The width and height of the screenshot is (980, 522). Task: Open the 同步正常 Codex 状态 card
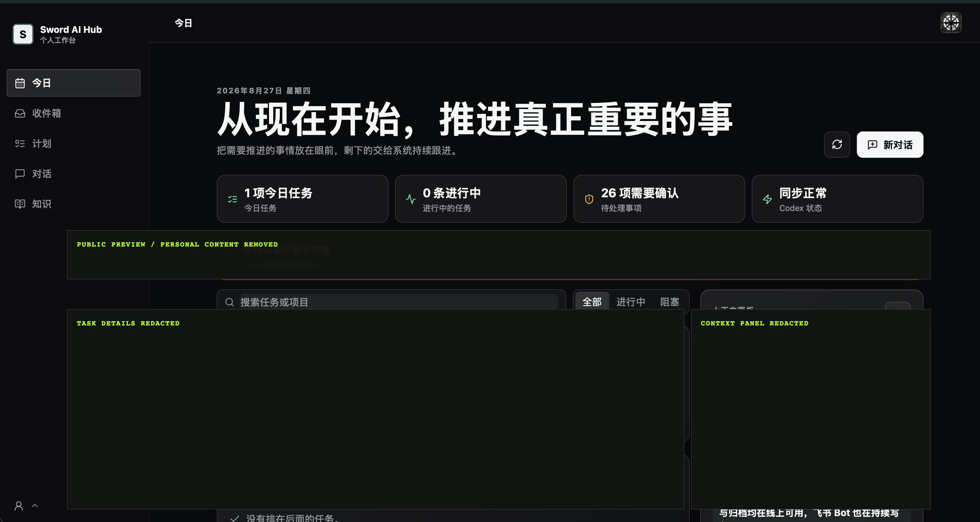pos(837,199)
